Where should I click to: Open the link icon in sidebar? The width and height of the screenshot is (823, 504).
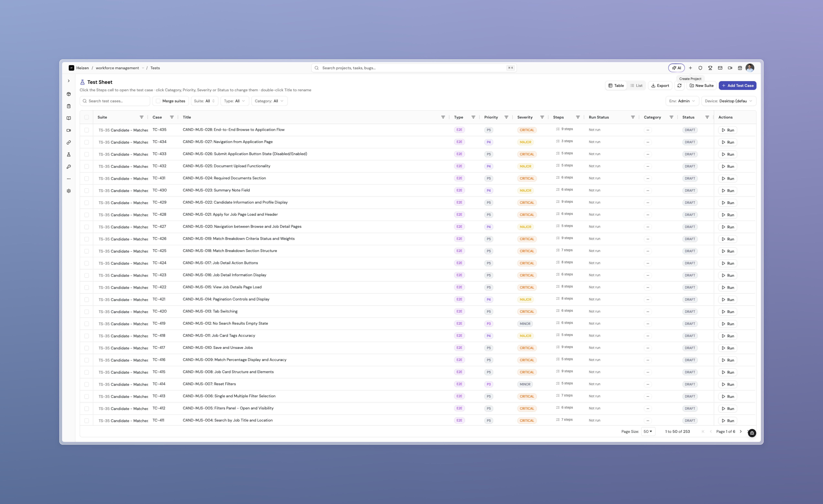pos(69,143)
